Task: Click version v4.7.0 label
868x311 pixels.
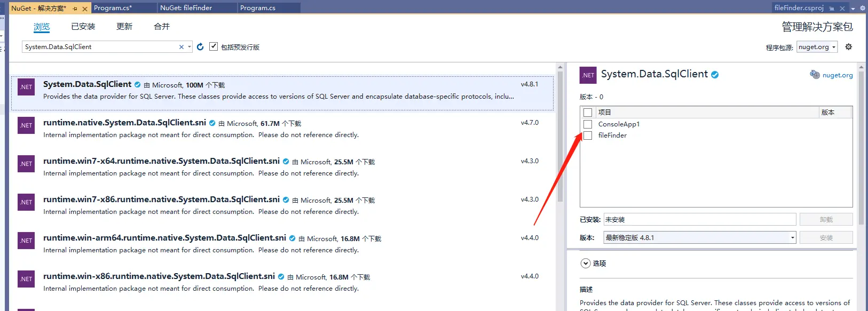Action: pyautogui.click(x=530, y=123)
